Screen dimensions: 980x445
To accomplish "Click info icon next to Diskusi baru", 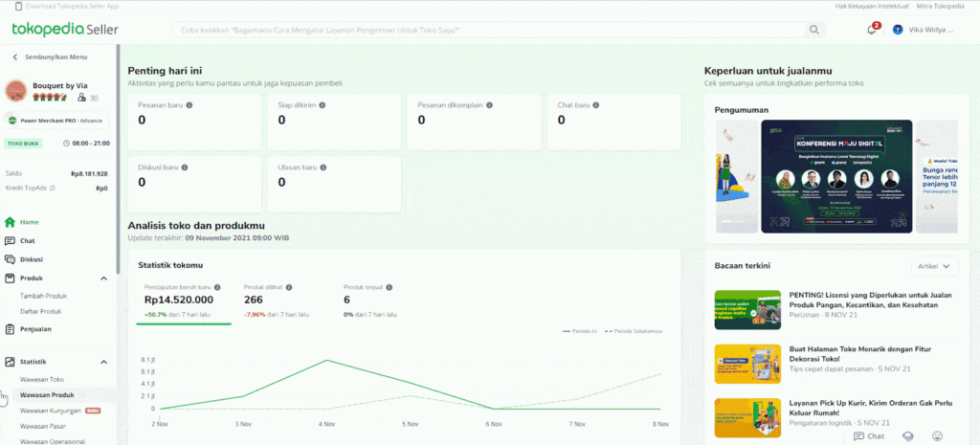I will point(185,167).
